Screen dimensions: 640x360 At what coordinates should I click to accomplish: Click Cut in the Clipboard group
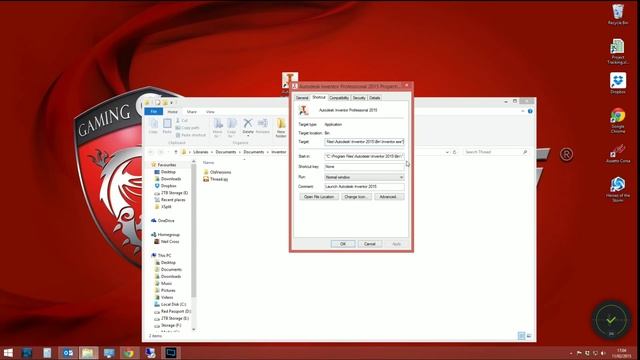point(182,121)
